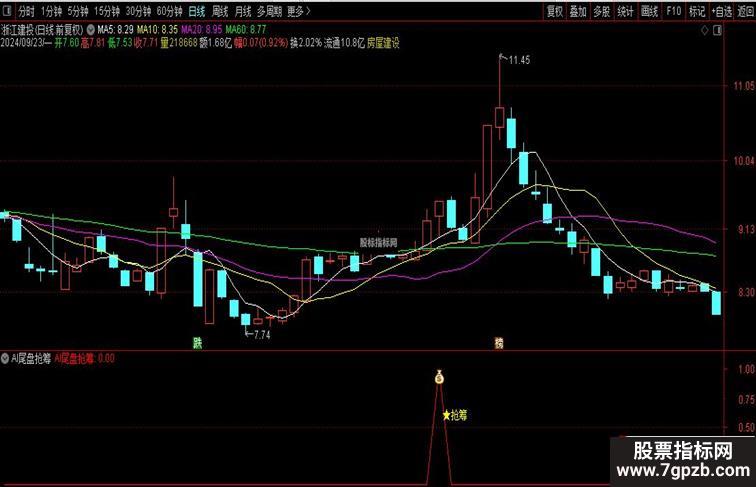Click the sidebar panel icon left of 分时
The height and width of the screenshot is (487, 756).
coord(7,10)
